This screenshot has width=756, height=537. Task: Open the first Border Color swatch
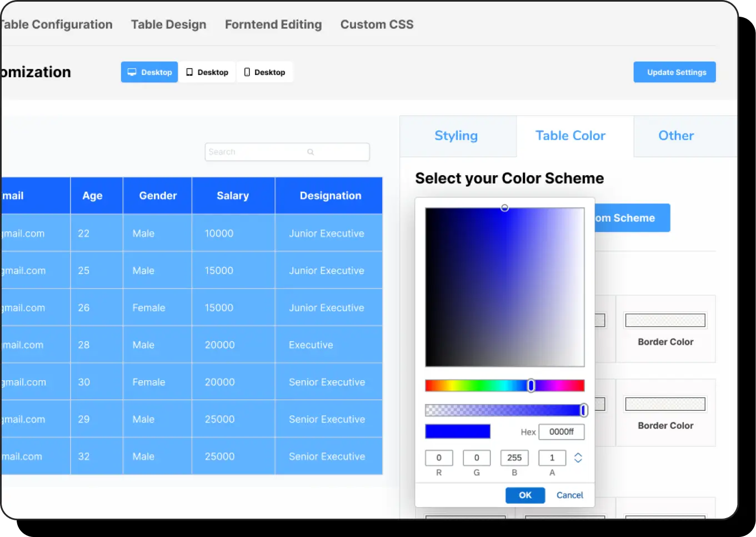[x=665, y=320]
